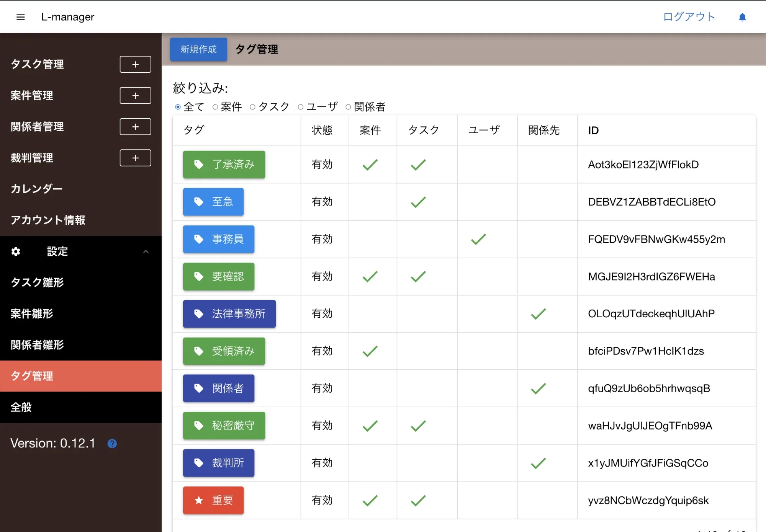Click the ログアウト link
The image size is (766, 532).
pos(689,17)
